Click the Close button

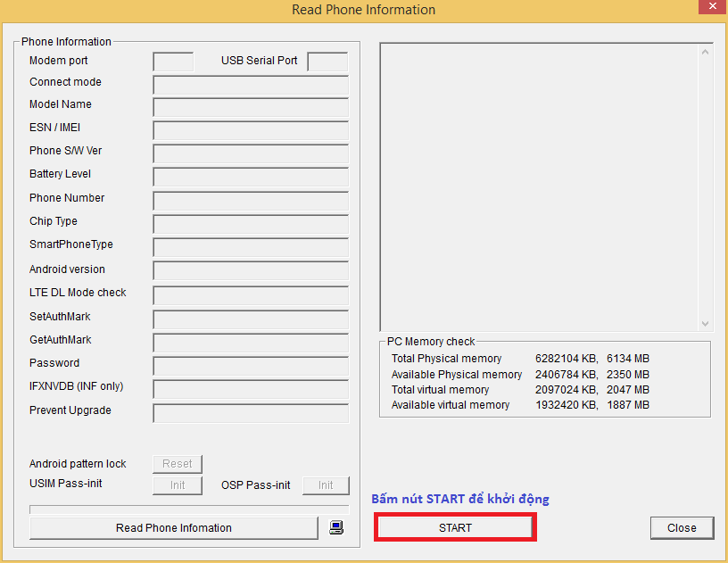[x=682, y=527]
